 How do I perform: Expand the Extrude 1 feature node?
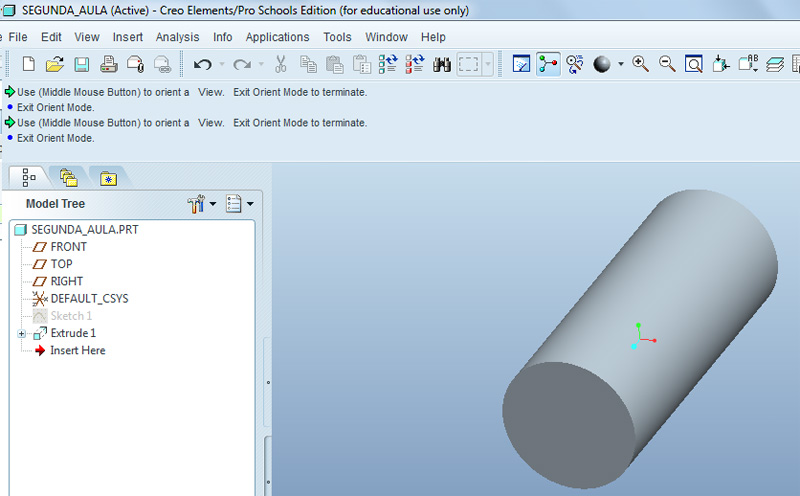click(x=22, y=333)
